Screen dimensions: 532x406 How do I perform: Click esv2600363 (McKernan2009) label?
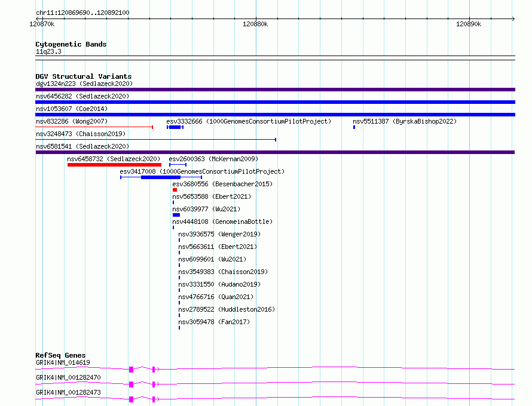[213, 159]
